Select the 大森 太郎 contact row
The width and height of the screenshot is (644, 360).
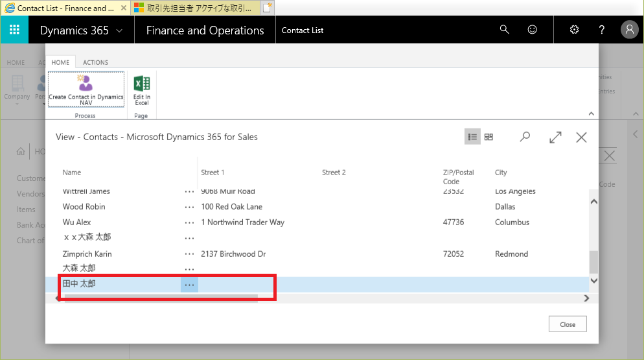tap(79, 269)
